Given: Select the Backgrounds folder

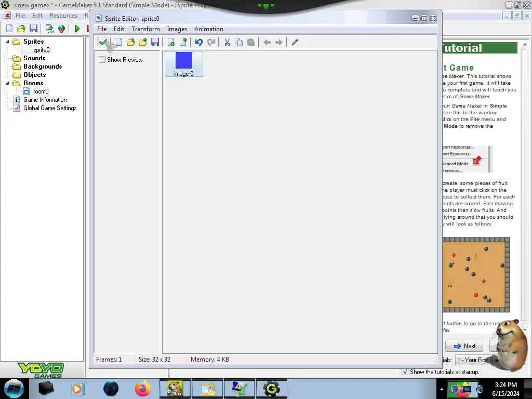Looking at the screenshot, I should [43, 66].
